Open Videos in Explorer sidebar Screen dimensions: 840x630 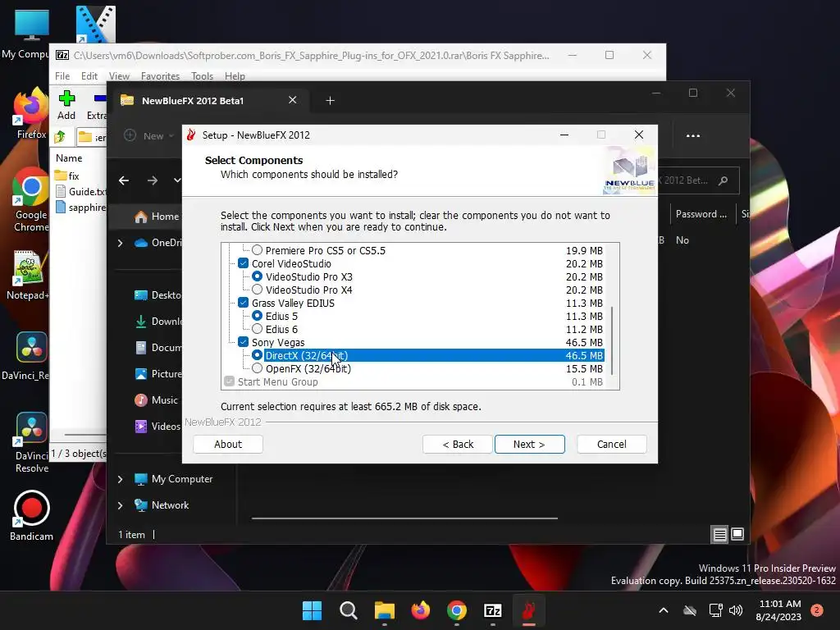(x=157, y=427)
